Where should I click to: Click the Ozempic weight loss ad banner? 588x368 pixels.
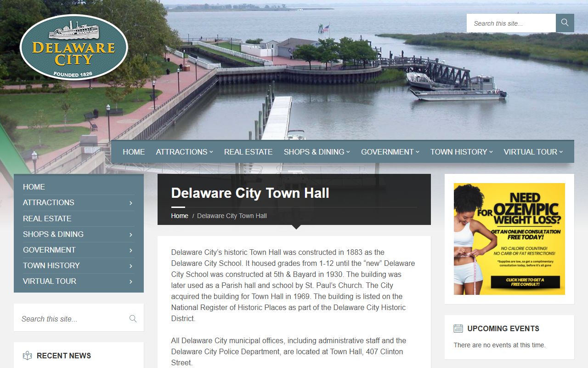pos(509,239)
